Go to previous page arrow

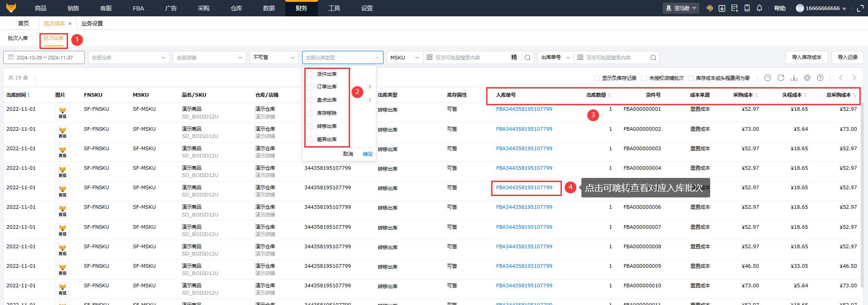click(841, 78)
